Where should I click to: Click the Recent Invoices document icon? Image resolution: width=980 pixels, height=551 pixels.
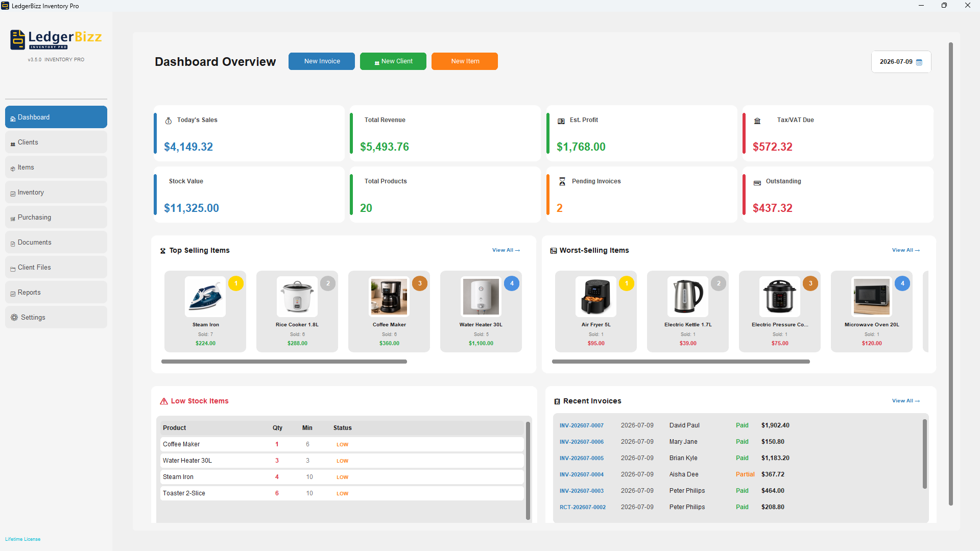[x=557, y=401]
